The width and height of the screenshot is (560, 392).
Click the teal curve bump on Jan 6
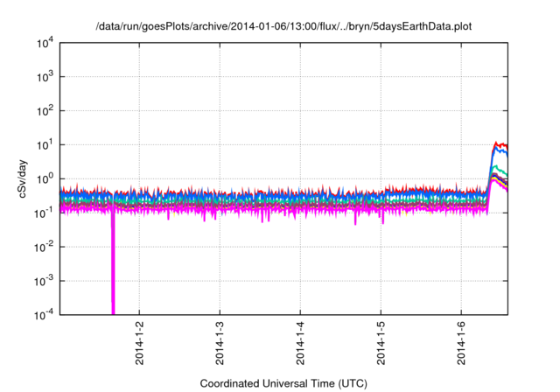495,166
